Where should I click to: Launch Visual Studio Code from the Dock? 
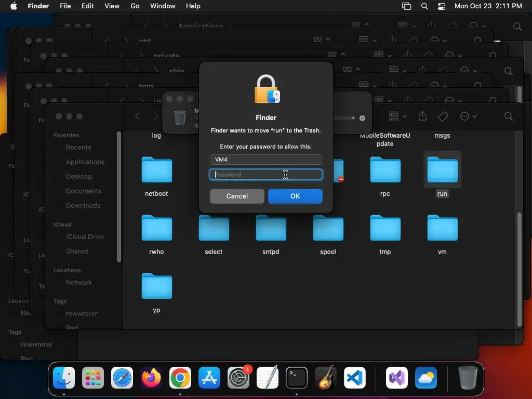point(354,377)
